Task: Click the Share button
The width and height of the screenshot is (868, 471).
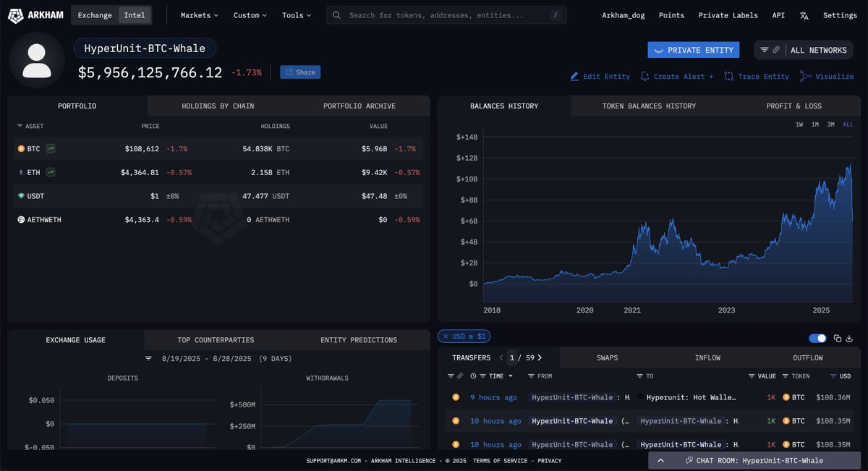Action: 300,72
